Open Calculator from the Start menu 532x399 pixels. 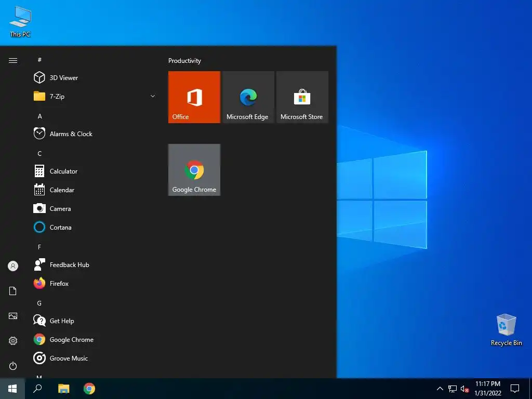[x=95, y=171]
